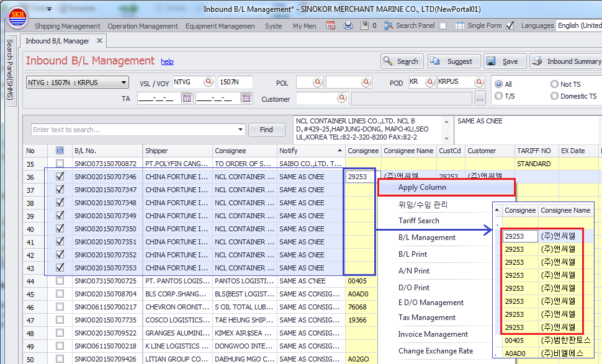Click the POD port lookup magnifier after KRPUS
The height and width of the screenshot is (364, 602).
click(478, 82)
